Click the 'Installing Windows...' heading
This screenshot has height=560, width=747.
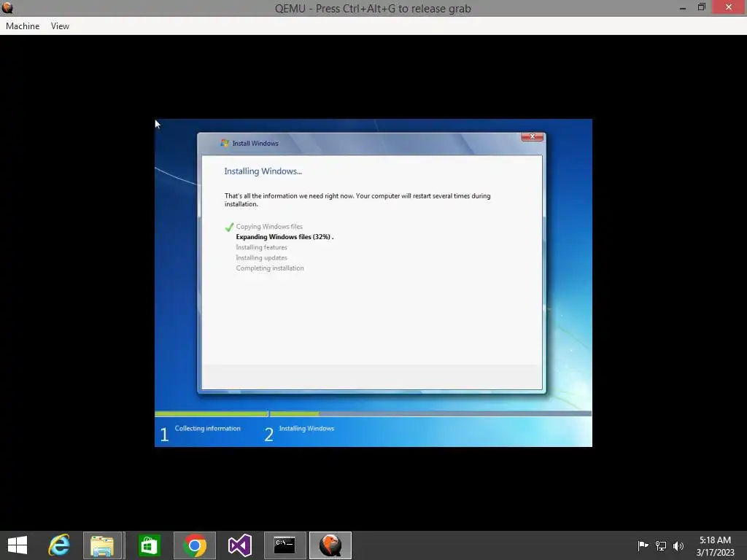[x=263, y=171]
